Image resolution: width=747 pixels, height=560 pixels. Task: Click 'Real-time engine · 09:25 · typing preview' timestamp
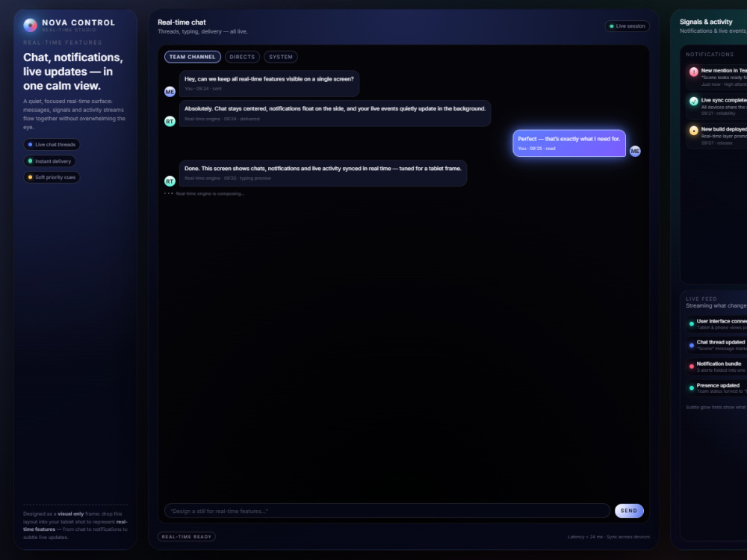click(228, 178)
